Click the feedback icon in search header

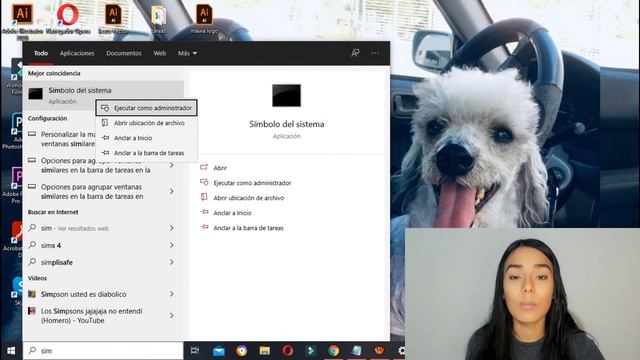pos(355,53)
